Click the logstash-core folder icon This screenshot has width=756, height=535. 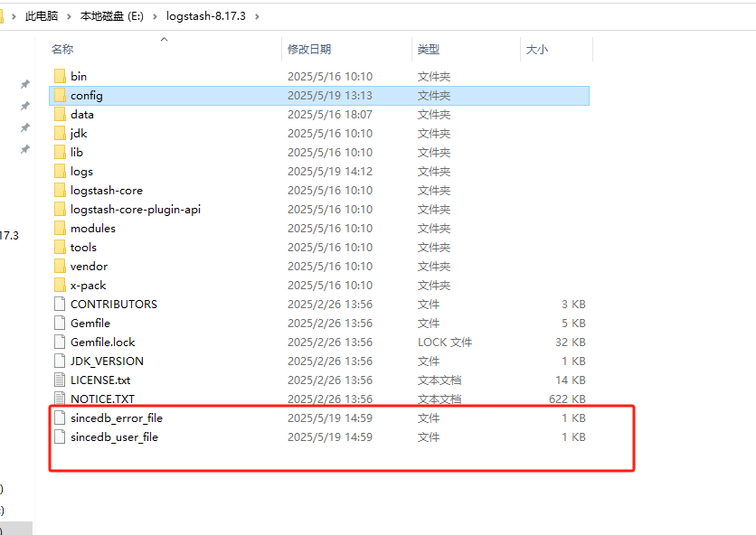coord(60,191)
